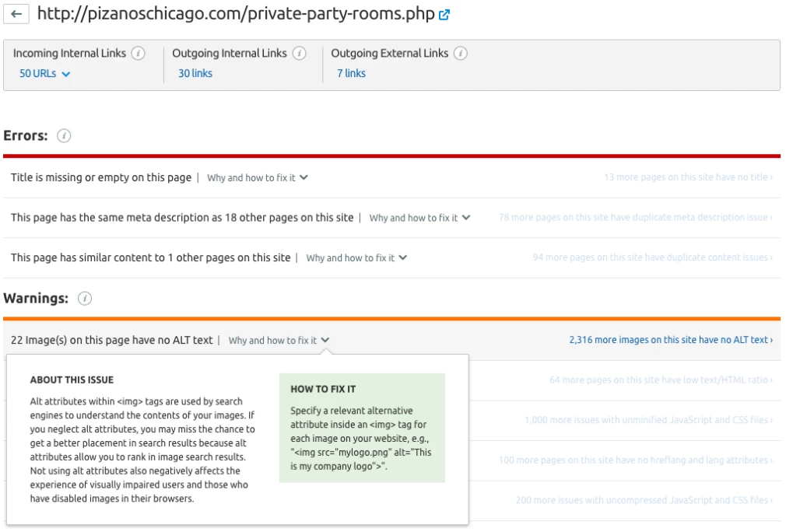Click the info icon next to Incoming Internal Links
This screenshot has width=786, height=532.
[138, 53]
